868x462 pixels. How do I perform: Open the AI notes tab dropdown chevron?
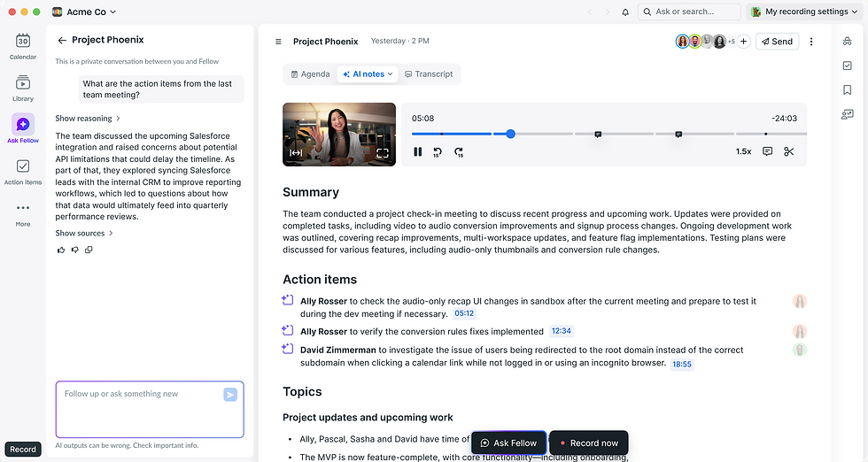(391, 74)
